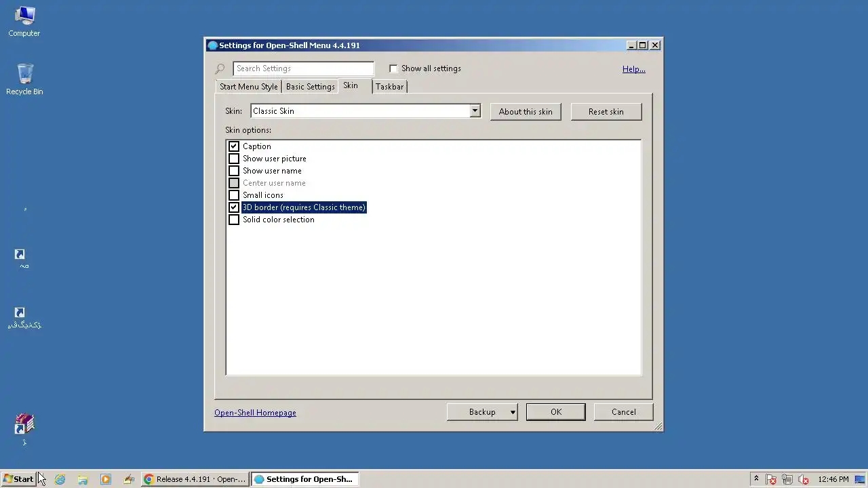
Task: Expand the Skin dropdown list
Action: (475, 111)
